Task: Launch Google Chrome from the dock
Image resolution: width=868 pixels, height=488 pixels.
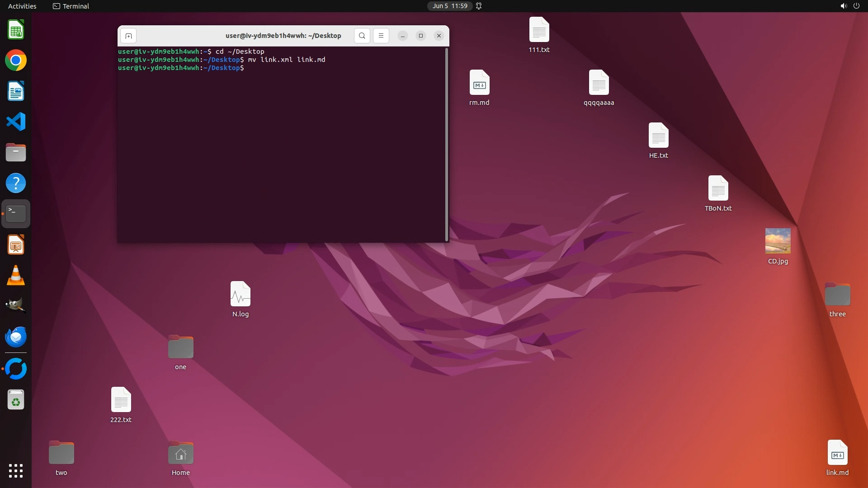Action: point(16,61)
